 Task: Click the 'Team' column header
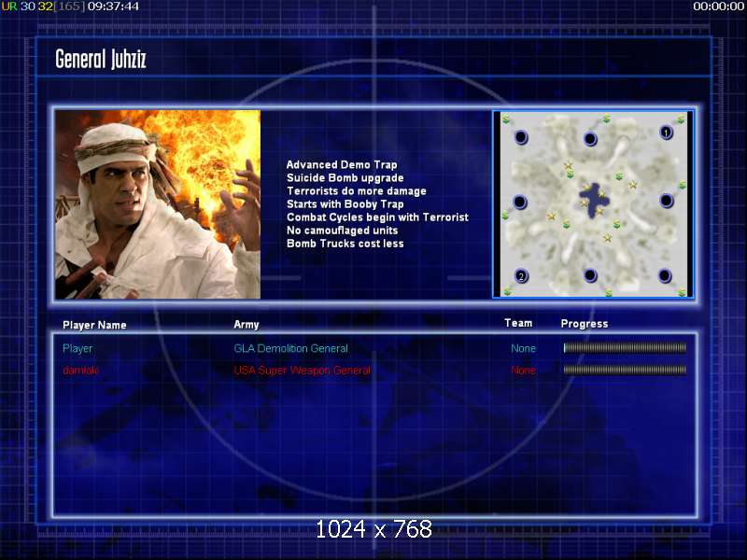(x=518, y=323)
